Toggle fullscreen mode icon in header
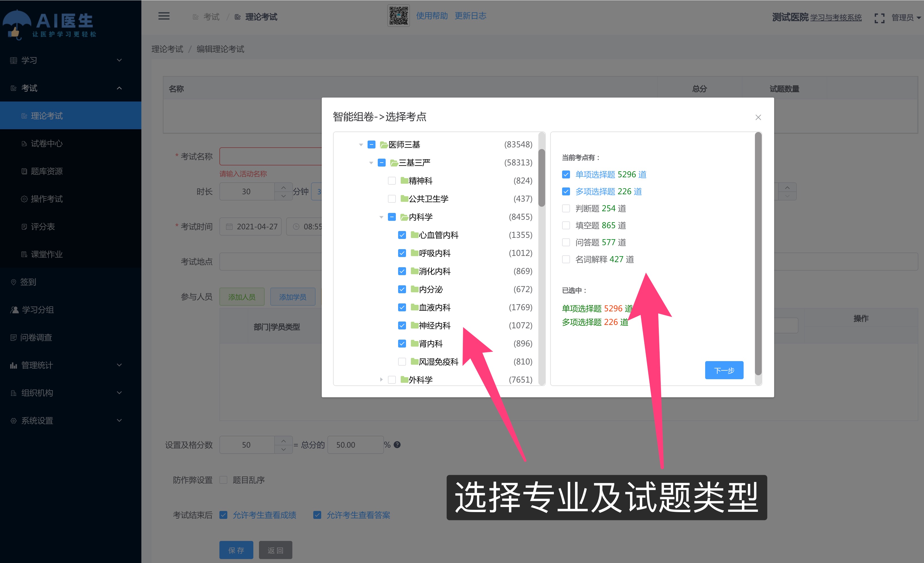 (879, 18)
